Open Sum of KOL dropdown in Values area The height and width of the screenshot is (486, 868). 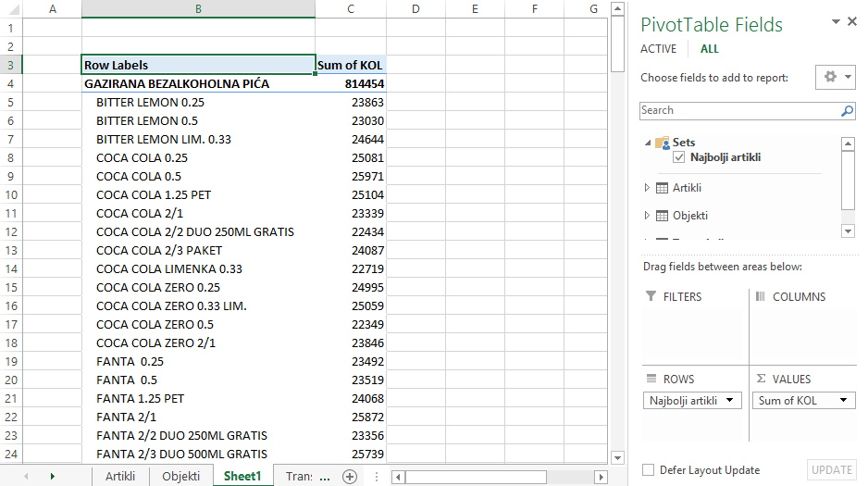click(x=844, y=401)
